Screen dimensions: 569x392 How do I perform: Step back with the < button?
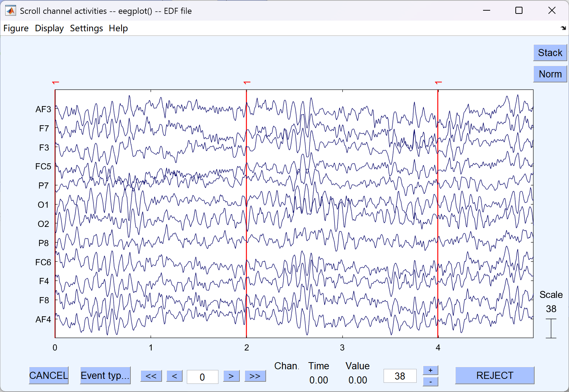point(174,376)
